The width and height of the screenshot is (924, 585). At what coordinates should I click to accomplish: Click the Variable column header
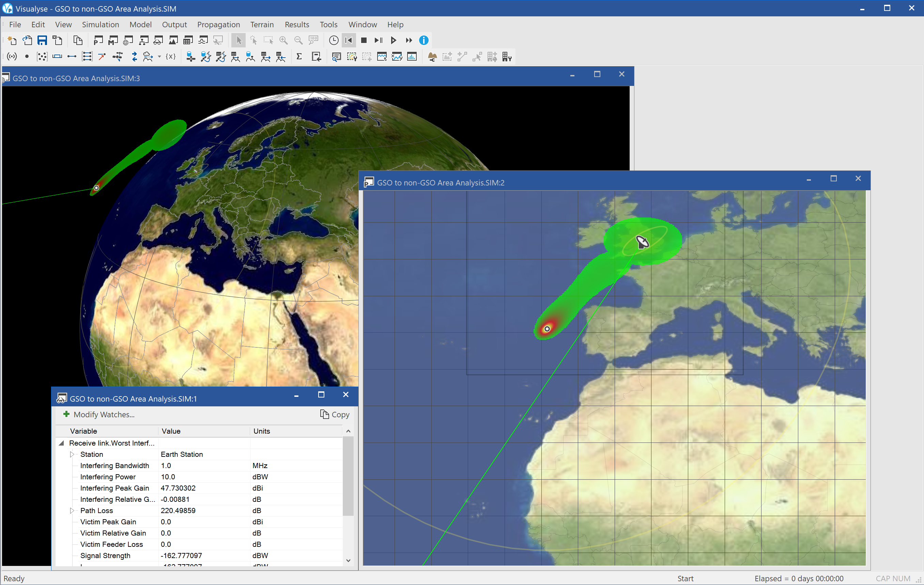point(107,431)
